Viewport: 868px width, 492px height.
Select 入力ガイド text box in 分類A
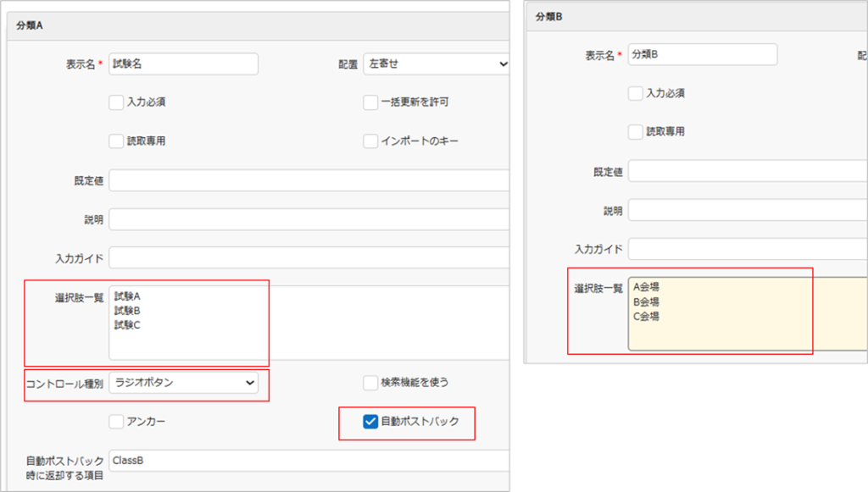(308, 257)
